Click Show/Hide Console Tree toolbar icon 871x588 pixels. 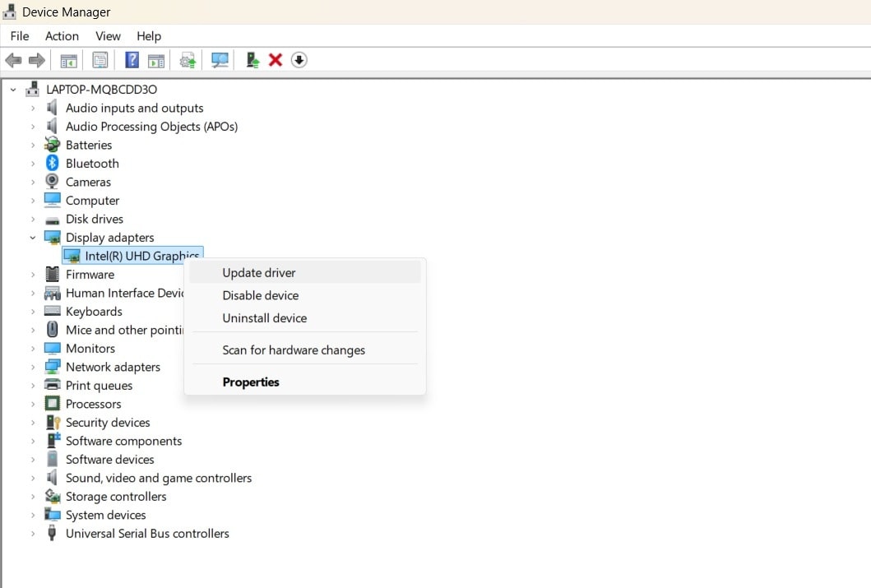click(x=68, y=61)
